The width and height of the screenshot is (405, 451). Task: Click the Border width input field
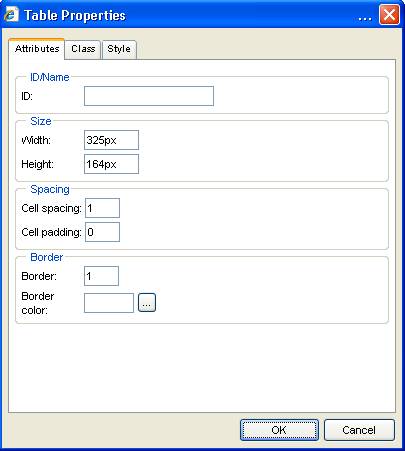click(x=101, y=276)
